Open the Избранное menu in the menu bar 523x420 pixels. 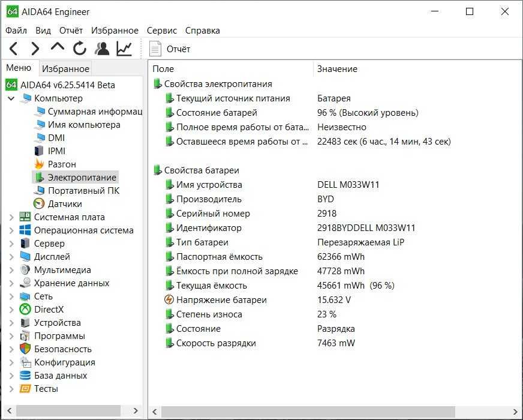point(115,31)
